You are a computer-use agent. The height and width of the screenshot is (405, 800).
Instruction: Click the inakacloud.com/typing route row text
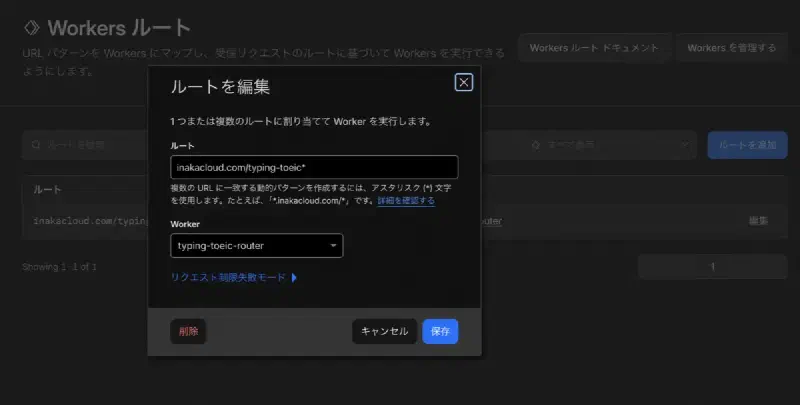(x=91, y=221)
